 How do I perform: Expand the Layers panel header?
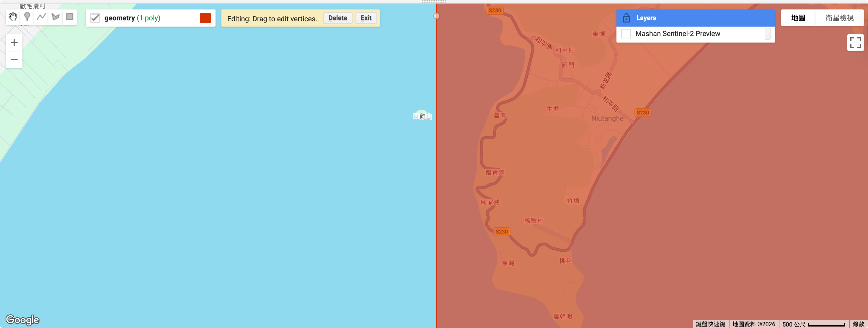pos(696,18)
